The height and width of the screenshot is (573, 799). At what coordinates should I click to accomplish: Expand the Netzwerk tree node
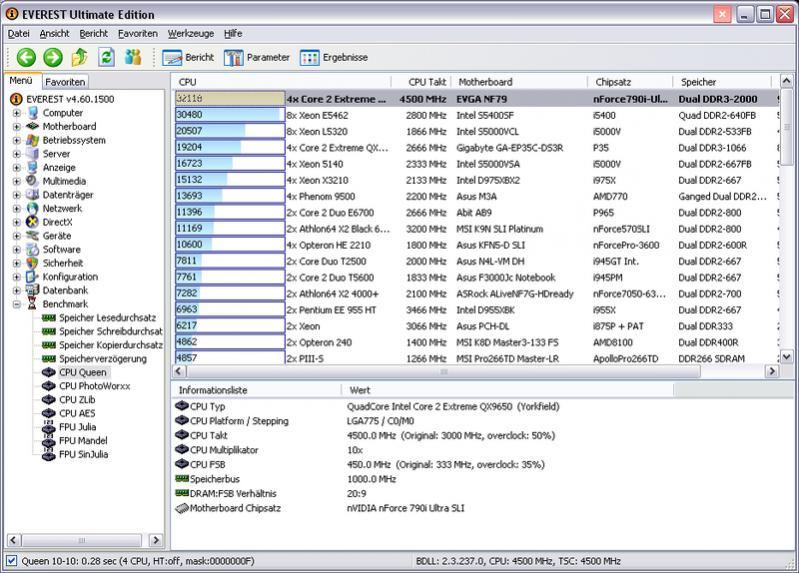(x=17, y=209)
